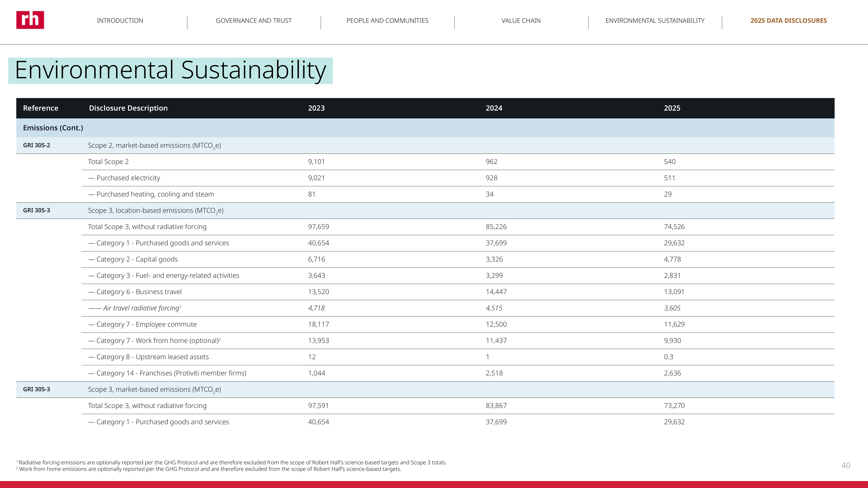Select the 2025 Data Disclosures tab
868x488 pixels.
point(789,21)
